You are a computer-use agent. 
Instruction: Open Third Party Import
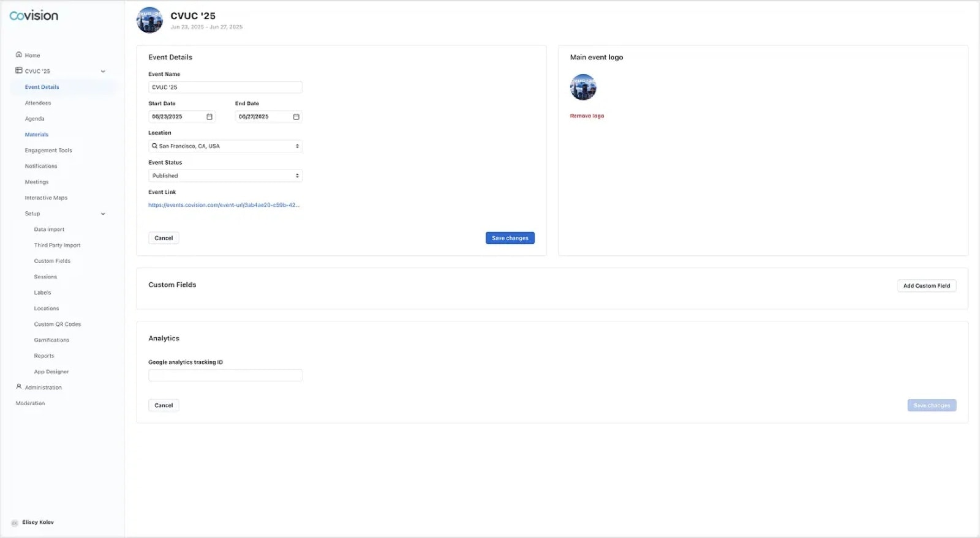click(x=58, y=245)
